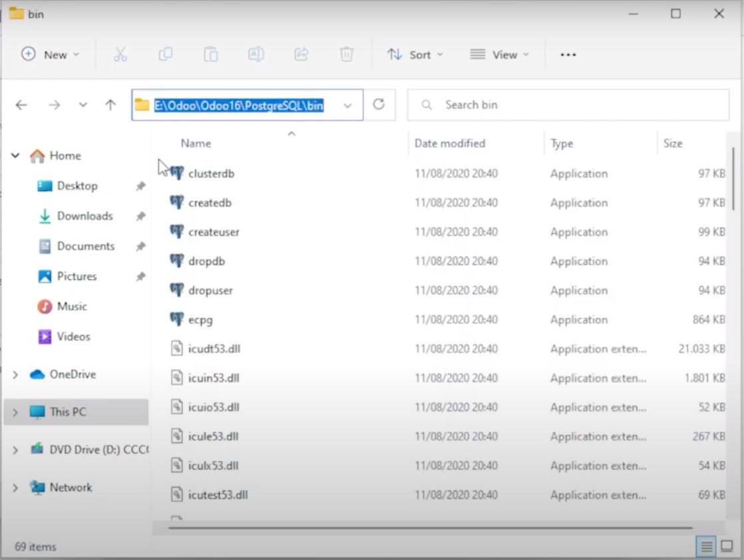Open the See more ellipsis menu
This screenshot has width=744, height=560.
click(x=568, y=55)
